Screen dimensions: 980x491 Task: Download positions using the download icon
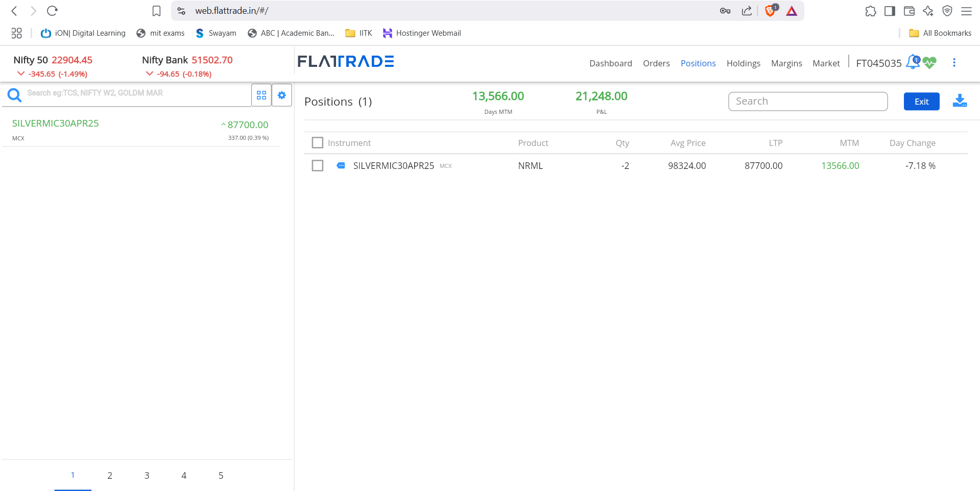click(960, 101)
